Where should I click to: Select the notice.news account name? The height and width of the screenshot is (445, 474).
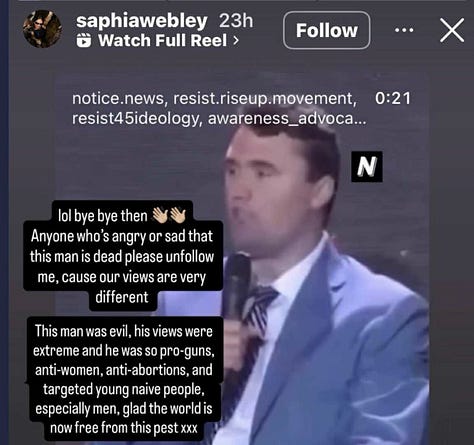pyautogui.click(x=118, y=98)
